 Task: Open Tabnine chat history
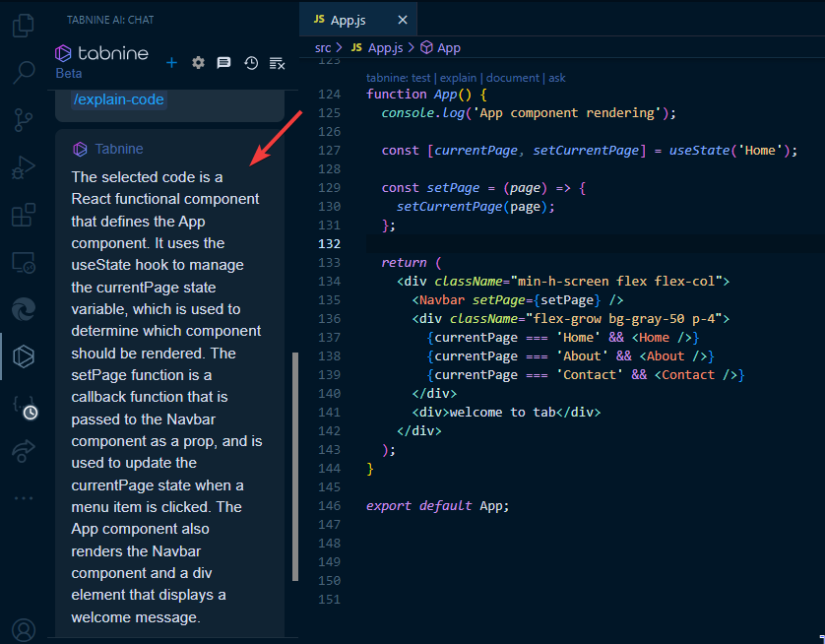coord(251,63)
